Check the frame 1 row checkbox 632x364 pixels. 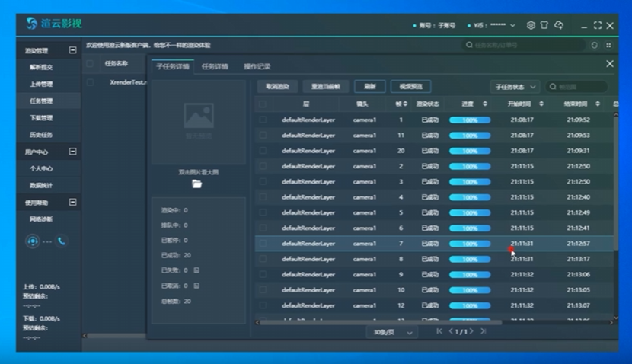(263, 120)
